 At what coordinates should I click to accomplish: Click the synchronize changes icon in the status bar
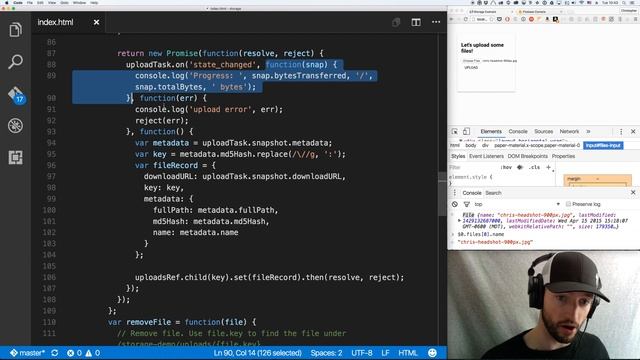55,353
